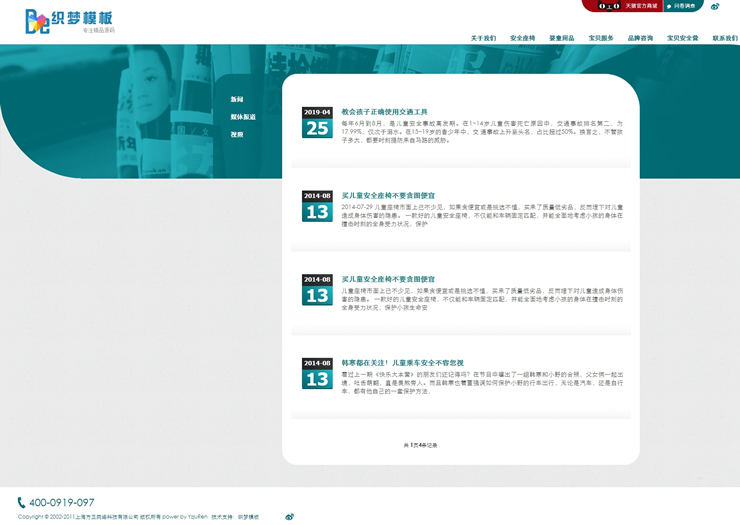Open the 视频 sidebar category

tap(237, 134)
